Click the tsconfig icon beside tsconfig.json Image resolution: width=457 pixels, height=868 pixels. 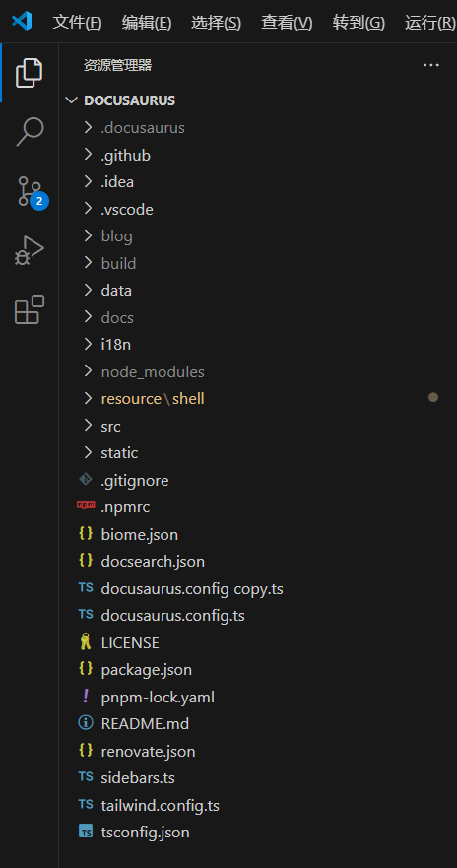(86, 832)
